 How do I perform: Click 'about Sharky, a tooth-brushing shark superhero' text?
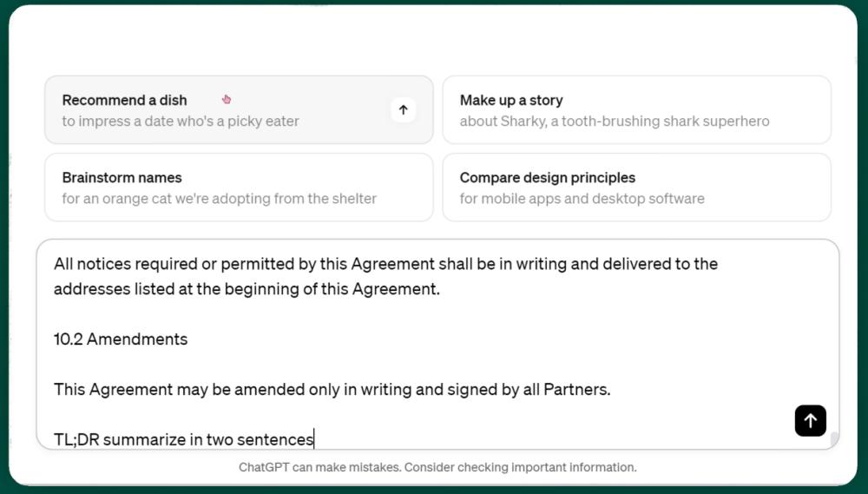[x=615, y=122]
